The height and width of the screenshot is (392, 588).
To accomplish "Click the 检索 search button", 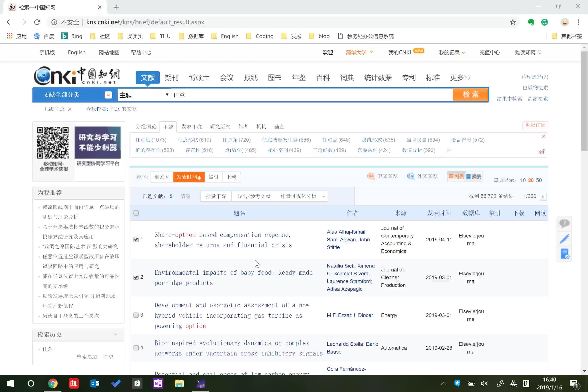I will coord(470,95).
